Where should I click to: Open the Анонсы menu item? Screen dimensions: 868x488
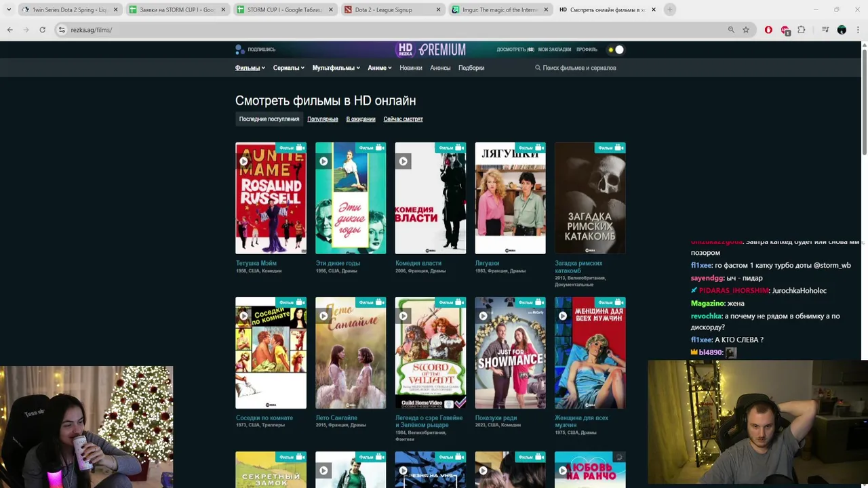(440, 68)
